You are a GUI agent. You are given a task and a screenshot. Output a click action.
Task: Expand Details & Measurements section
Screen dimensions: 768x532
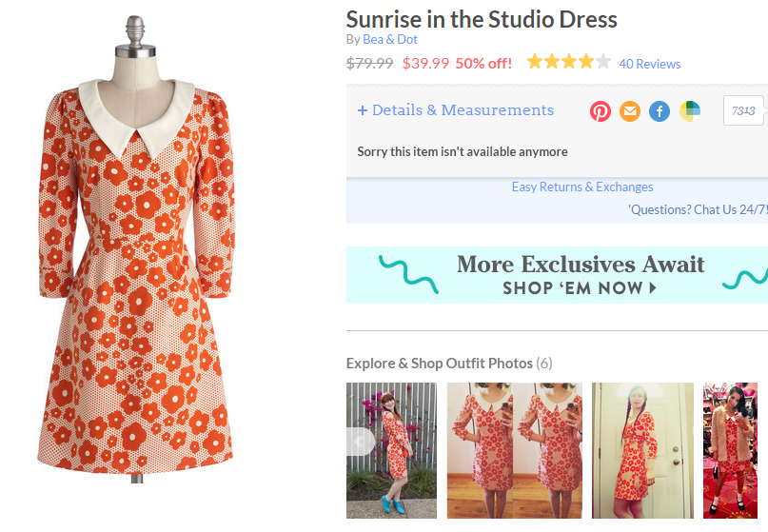pos(456,110)
